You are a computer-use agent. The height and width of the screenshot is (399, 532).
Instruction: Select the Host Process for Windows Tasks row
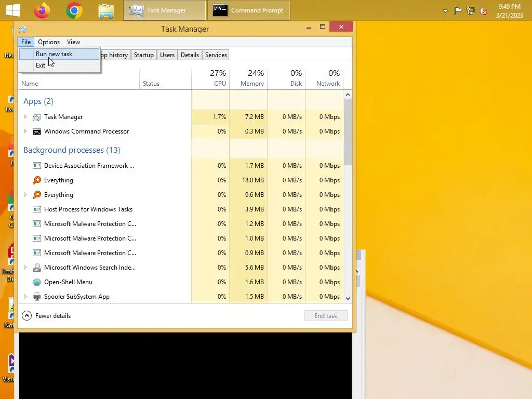click(180, 209)
